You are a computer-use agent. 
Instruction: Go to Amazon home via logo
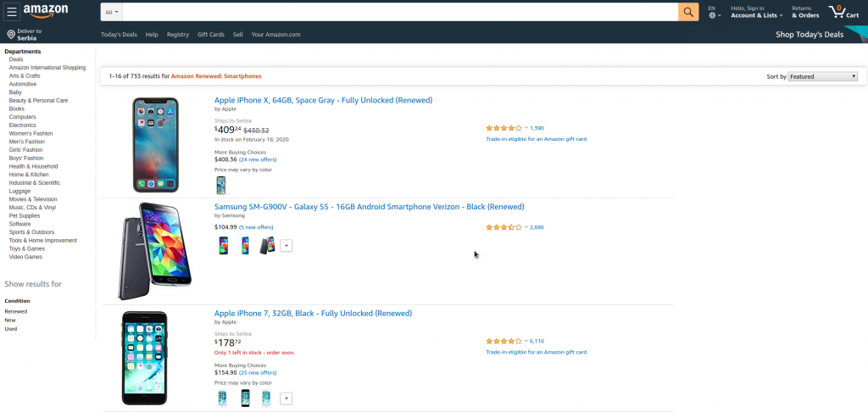[x=46, y=11]
